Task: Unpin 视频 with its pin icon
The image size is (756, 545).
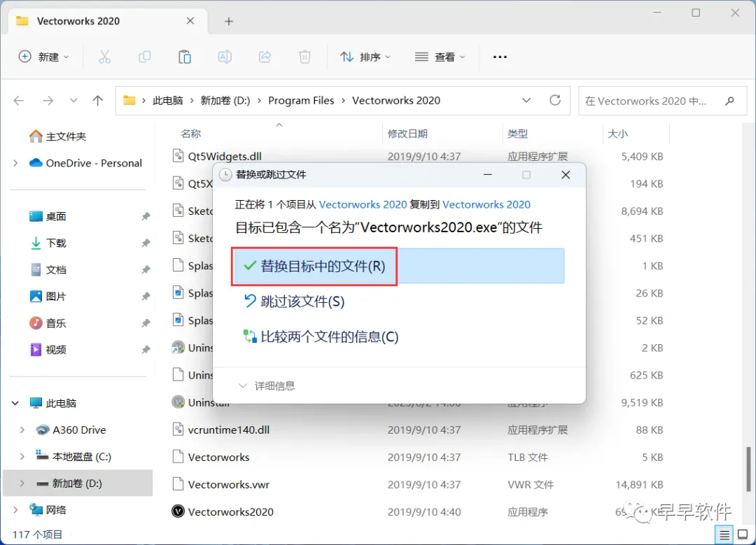Action: (x=146, y=350)
